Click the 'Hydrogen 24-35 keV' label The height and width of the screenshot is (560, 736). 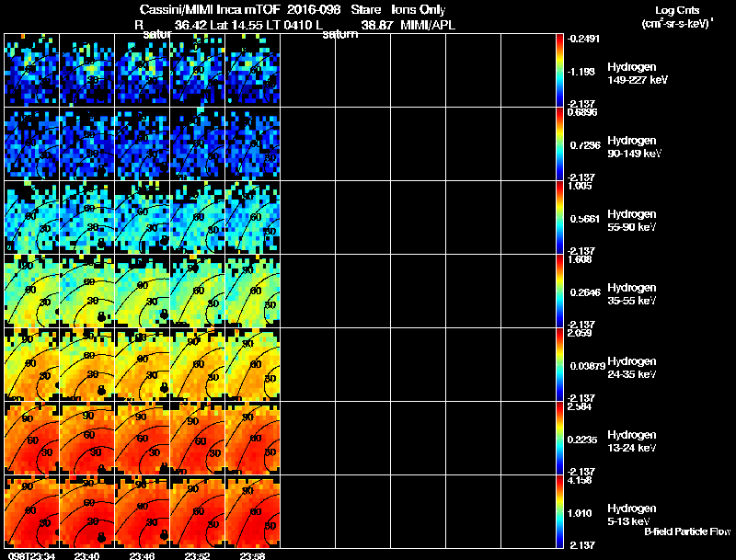632,368
